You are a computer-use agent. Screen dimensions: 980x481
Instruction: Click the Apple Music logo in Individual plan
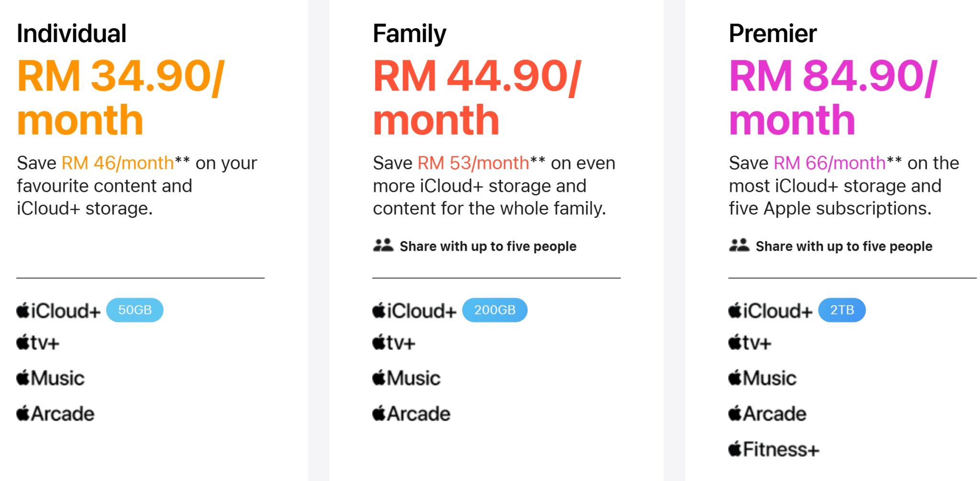pos(51,379)
